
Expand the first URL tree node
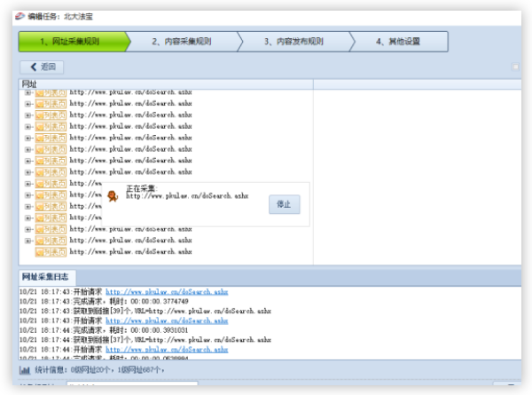click(x=28, y=92)
